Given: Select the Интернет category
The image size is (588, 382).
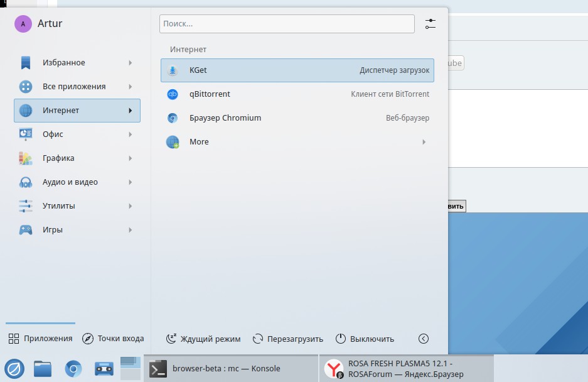Looking at the screenshot, I should coord(77,111).
